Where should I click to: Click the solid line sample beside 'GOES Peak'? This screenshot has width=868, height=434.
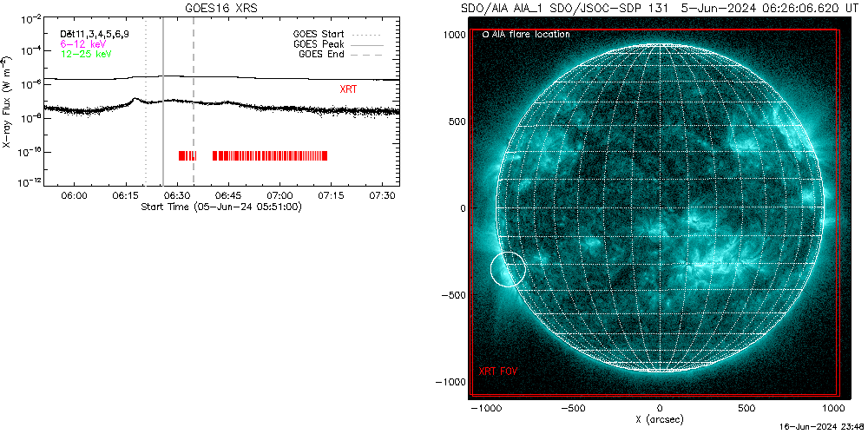367,43
